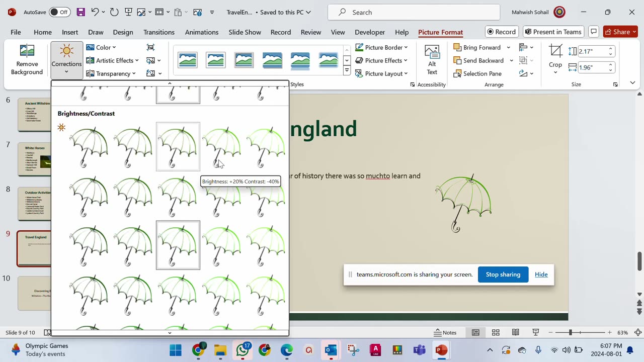Open the Comments pane icon
This screenshot has width=644, height=362.
[x=594, y=32]
